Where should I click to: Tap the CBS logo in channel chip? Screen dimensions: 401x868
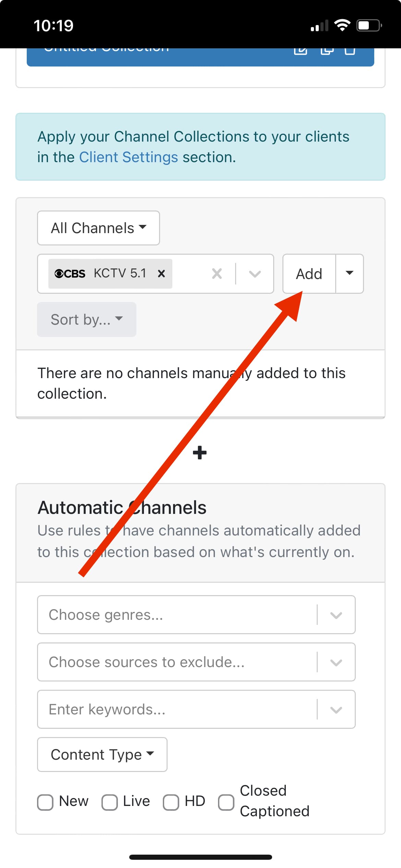tap(70, 274)
